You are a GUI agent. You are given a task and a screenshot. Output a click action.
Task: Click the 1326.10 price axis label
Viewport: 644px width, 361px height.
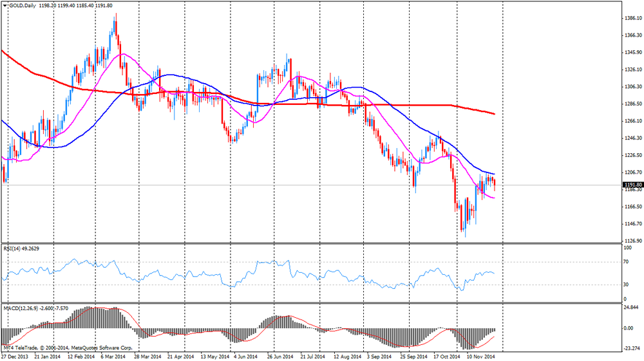[x=633, y=69]
